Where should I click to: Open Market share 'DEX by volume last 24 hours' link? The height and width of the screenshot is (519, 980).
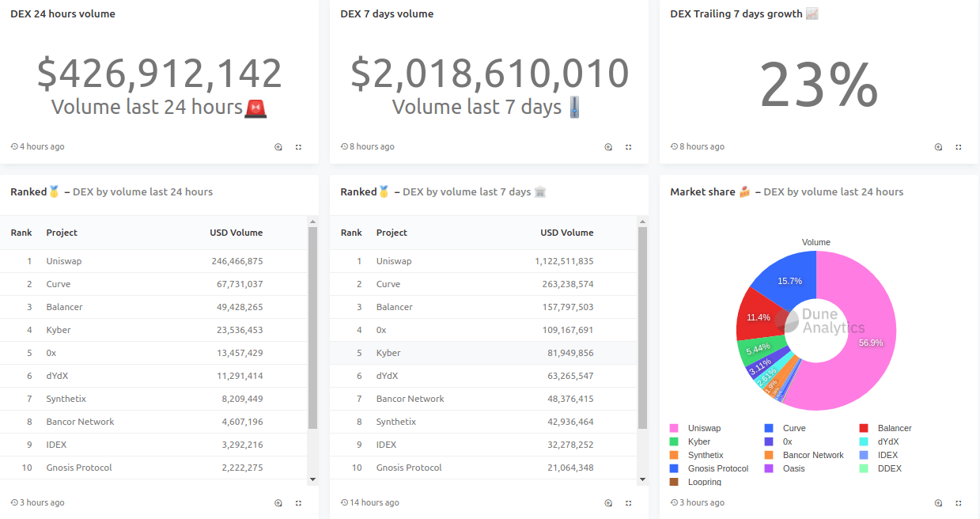click(x=833, y=191)
